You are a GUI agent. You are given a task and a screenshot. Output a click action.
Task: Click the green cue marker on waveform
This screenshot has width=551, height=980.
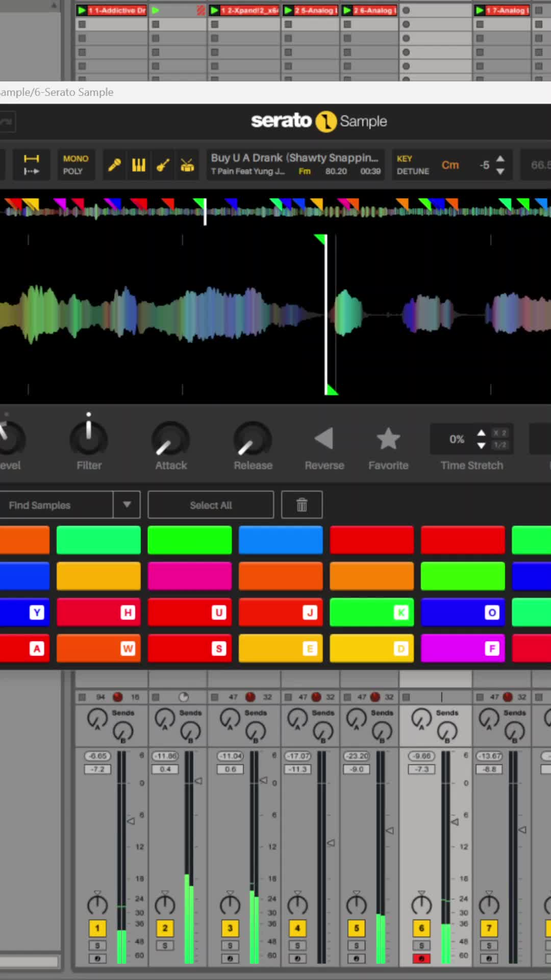320,239
